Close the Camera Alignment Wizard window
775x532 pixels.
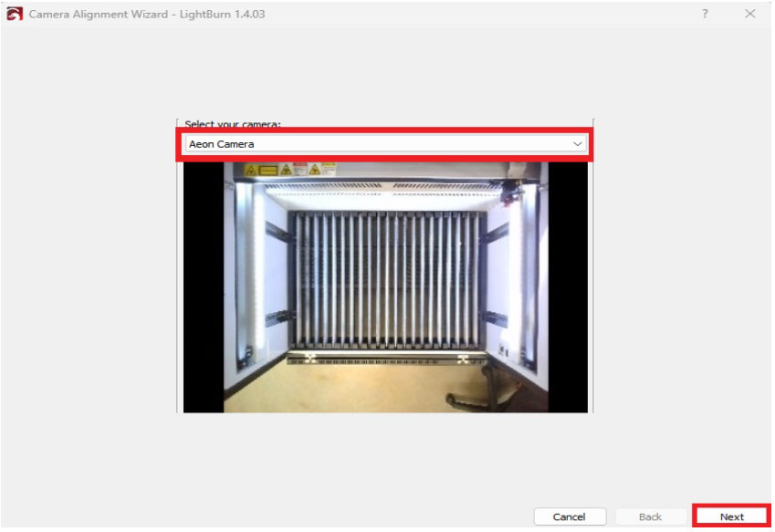click(x=749, y=14)
